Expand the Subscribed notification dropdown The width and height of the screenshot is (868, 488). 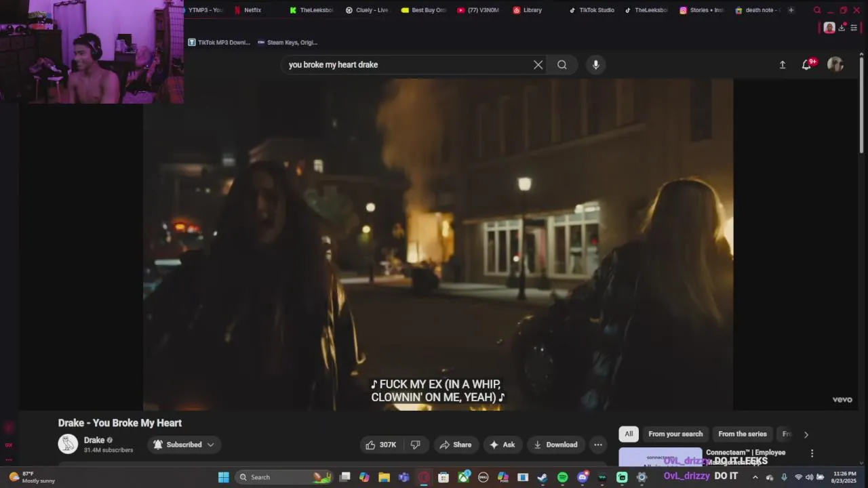184,445
